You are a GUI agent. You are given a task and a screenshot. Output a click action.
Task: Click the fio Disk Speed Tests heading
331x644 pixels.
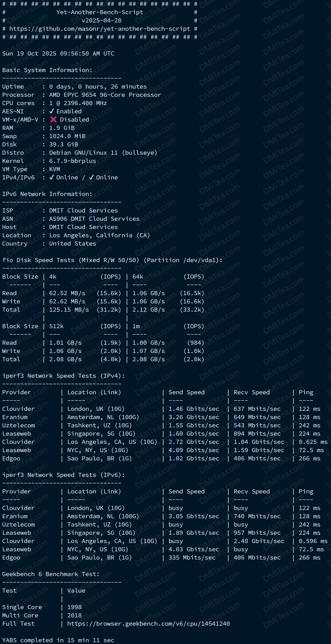pyautogui.click(x=112, y=260)
